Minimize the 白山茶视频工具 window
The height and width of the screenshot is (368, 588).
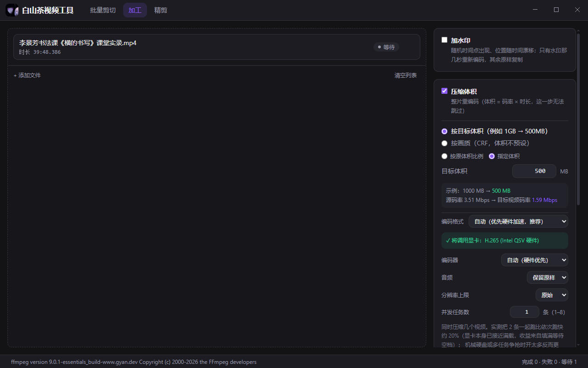(535, 10)
